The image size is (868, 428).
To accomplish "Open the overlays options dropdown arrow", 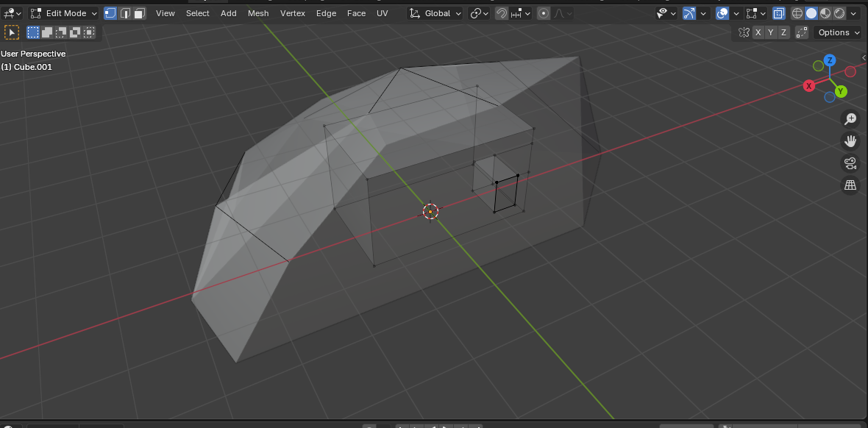I will click(736, 13).
